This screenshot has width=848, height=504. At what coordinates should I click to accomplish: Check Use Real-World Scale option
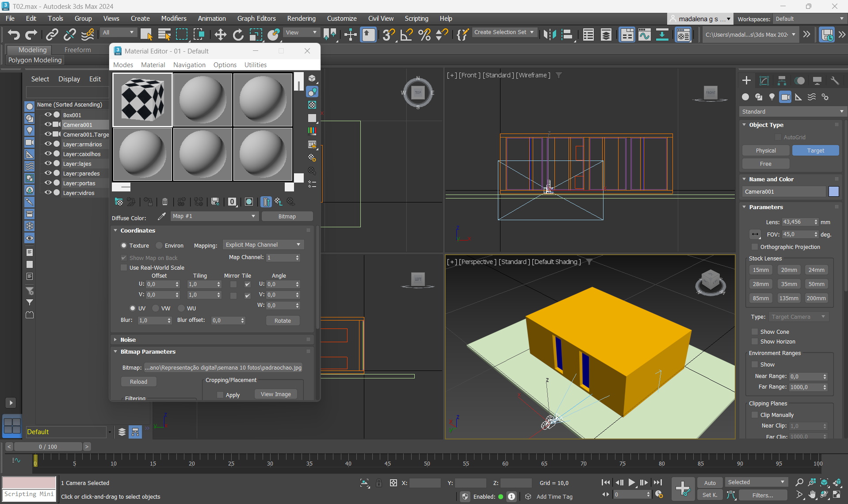coord(124,267)
